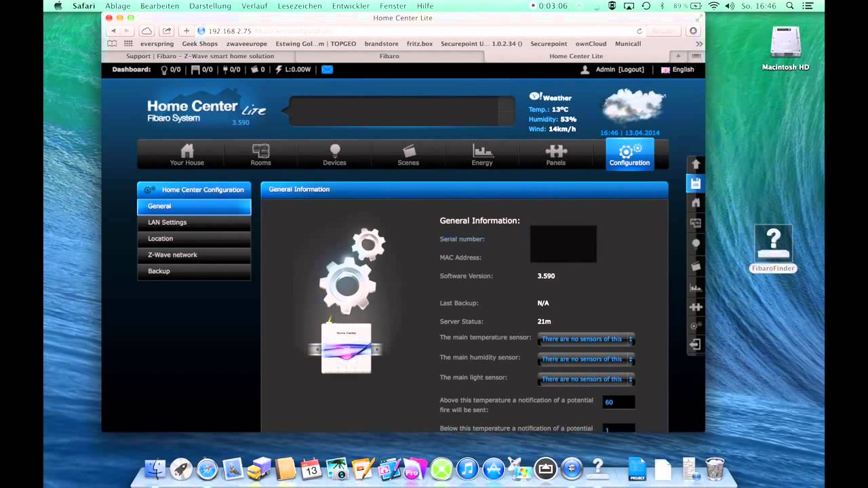This screenshot has width=868, height=488.
Task: Open the Entwickler menu
Action: click(x=351, y=5)
